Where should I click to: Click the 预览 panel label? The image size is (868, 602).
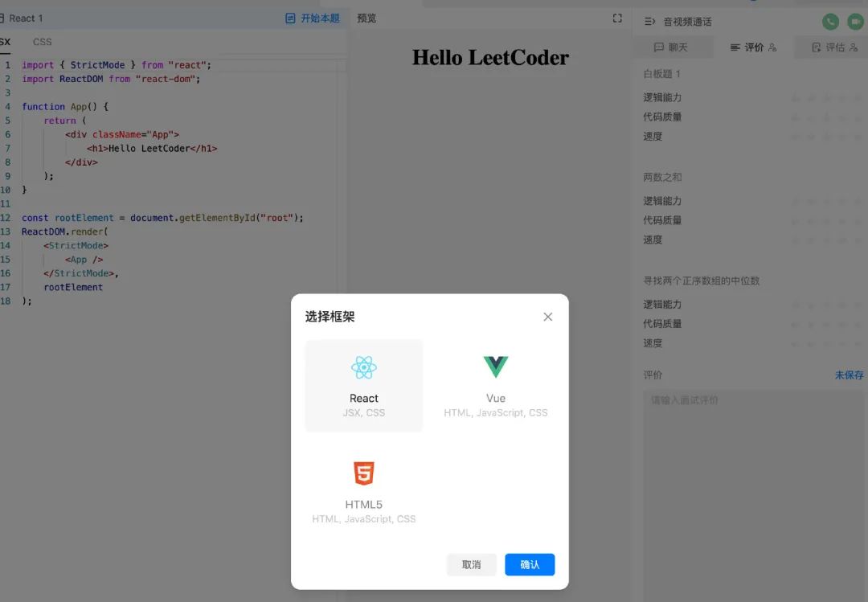(366, 18)
